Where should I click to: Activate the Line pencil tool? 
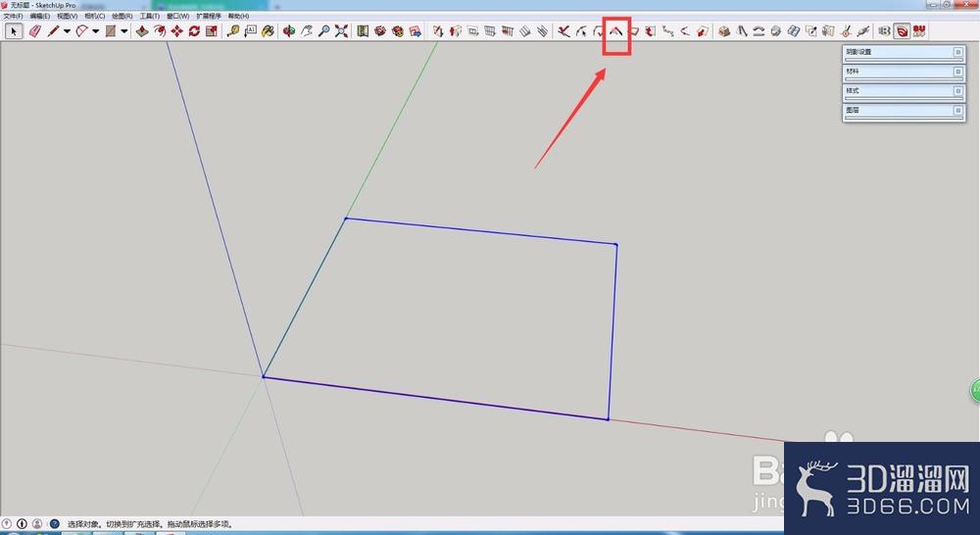[53, 30]
